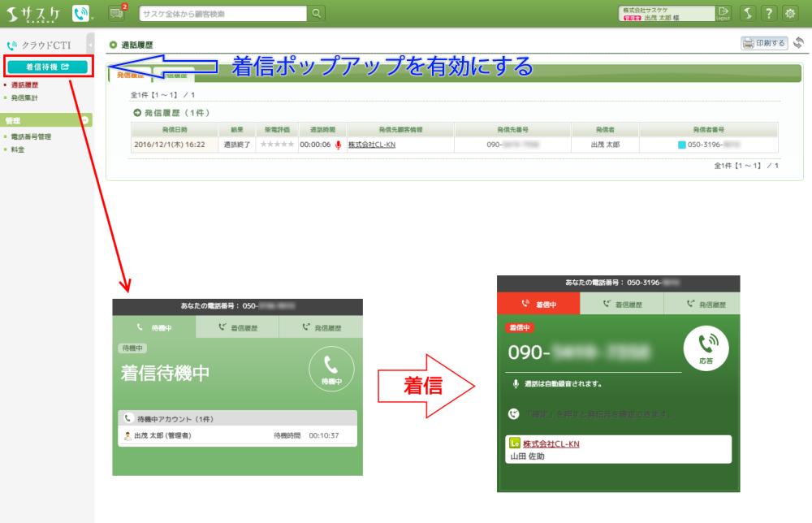Open the help question mark icon
812x523 pixels.
click(x=768, y=14)
